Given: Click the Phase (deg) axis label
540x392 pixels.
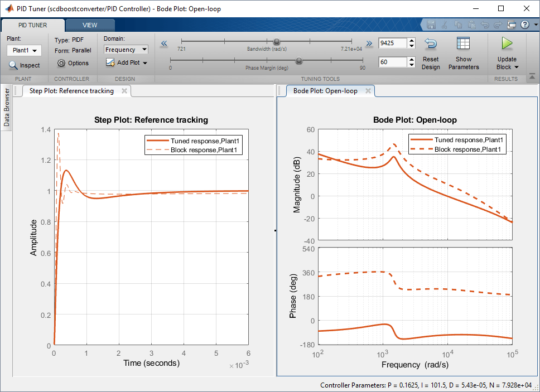Looking at the screenshot, I should click(x=293, y=296).
